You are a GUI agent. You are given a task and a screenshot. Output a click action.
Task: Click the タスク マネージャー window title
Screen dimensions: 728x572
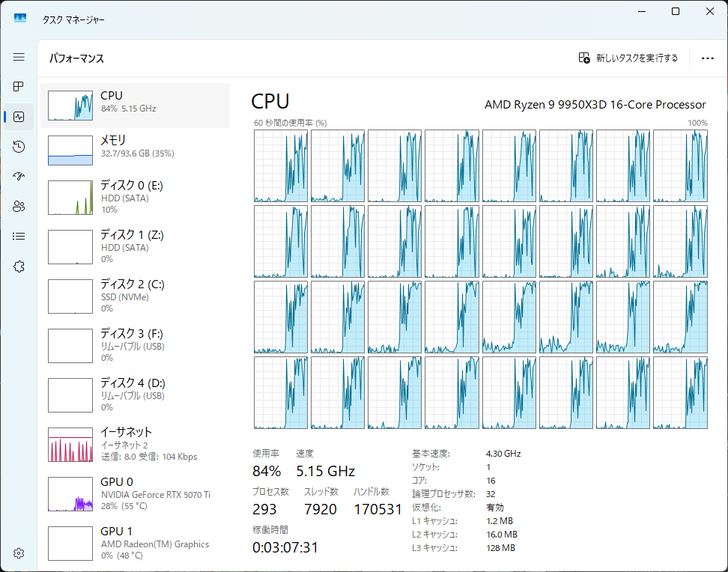click(73, 20)
